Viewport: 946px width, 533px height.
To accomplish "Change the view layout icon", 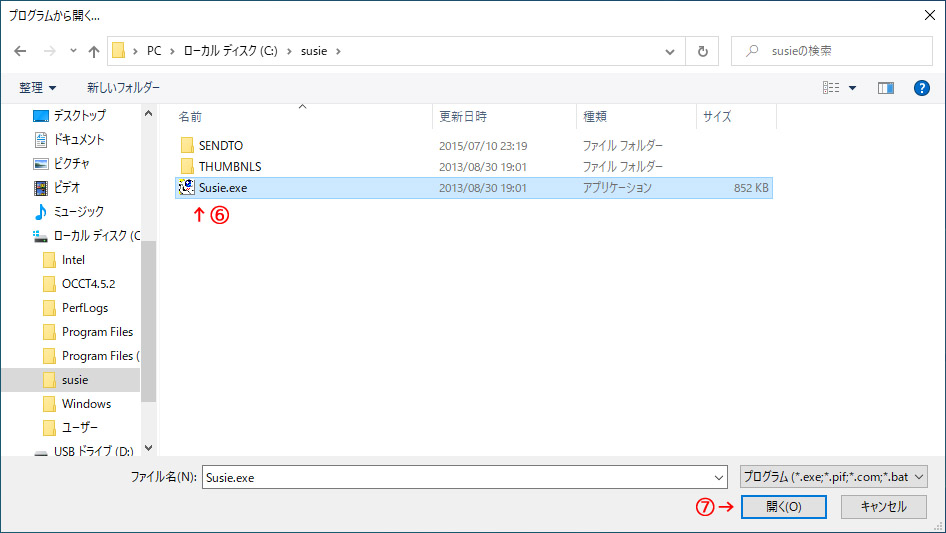I will click(x=831, y=88).
